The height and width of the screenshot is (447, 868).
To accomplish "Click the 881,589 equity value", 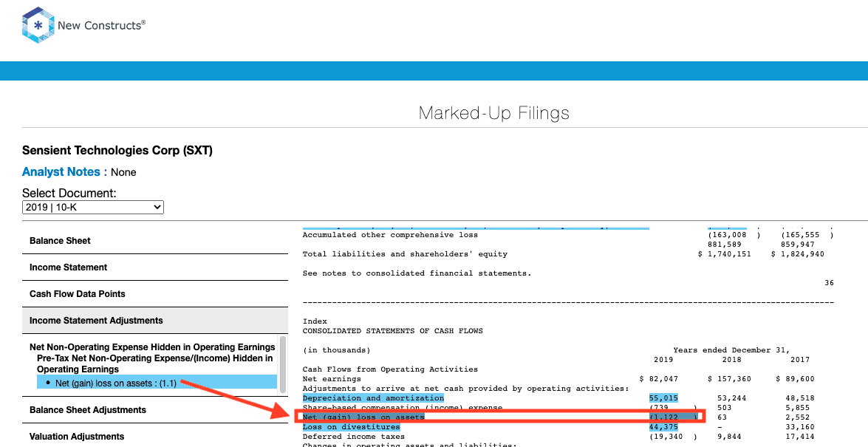I will click(x=724, y=245).
